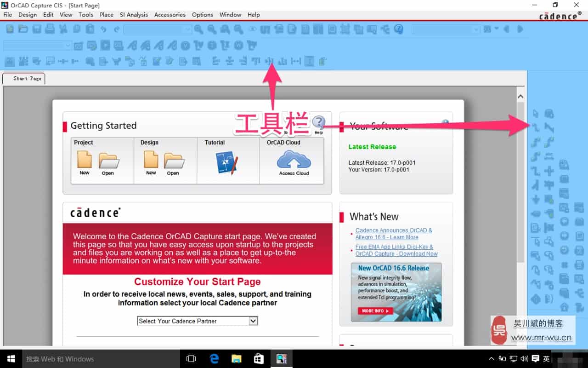Open Microsoft Edge from the taskbar
Viewport: 588px width, 368px height.
point(214,359)
